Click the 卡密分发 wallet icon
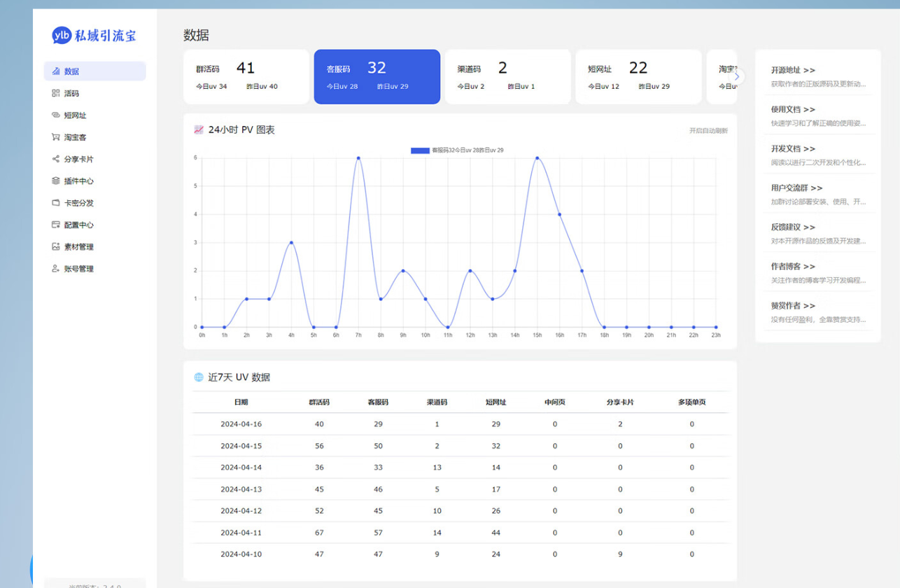900x588 pixels. [56, 203]
